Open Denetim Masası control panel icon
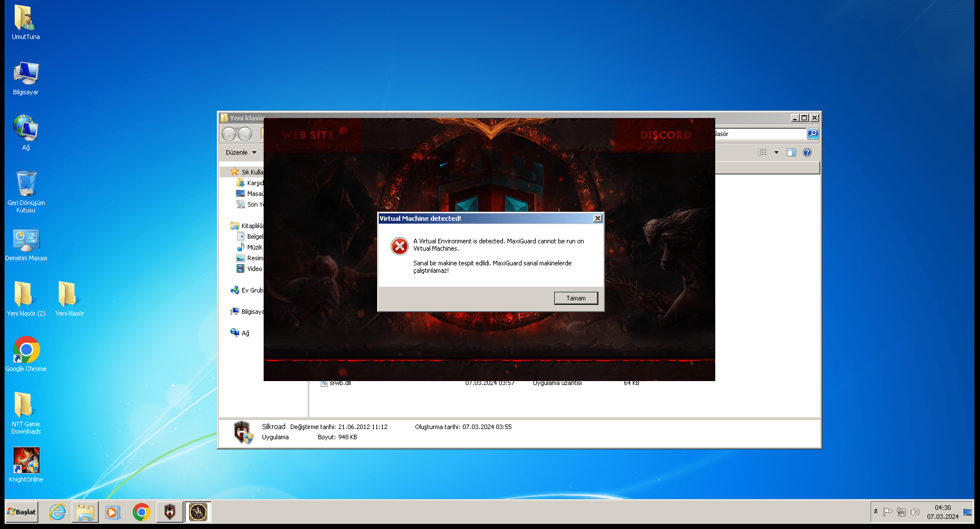 coord(25,244)
